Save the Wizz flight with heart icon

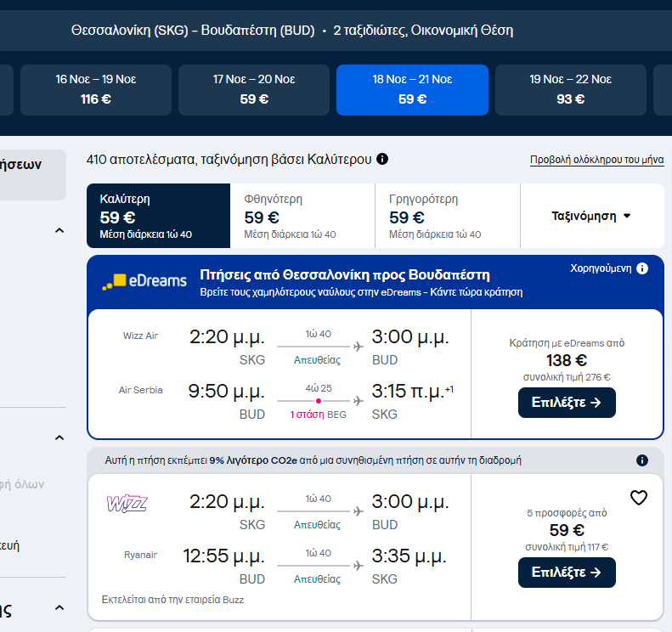pyautogui.click(x=639, y=498)
